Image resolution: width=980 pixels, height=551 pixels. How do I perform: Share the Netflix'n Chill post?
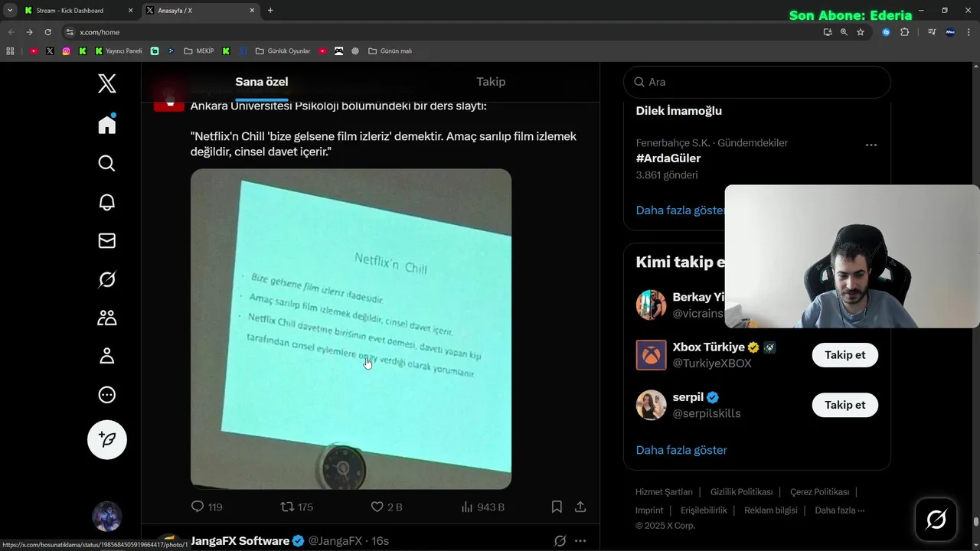point(580,507)
